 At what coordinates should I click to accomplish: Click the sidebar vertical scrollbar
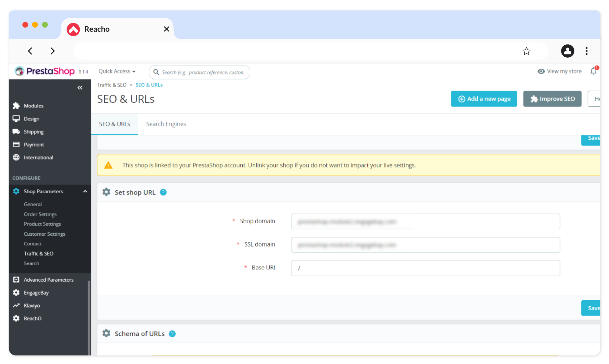[89, 317]
